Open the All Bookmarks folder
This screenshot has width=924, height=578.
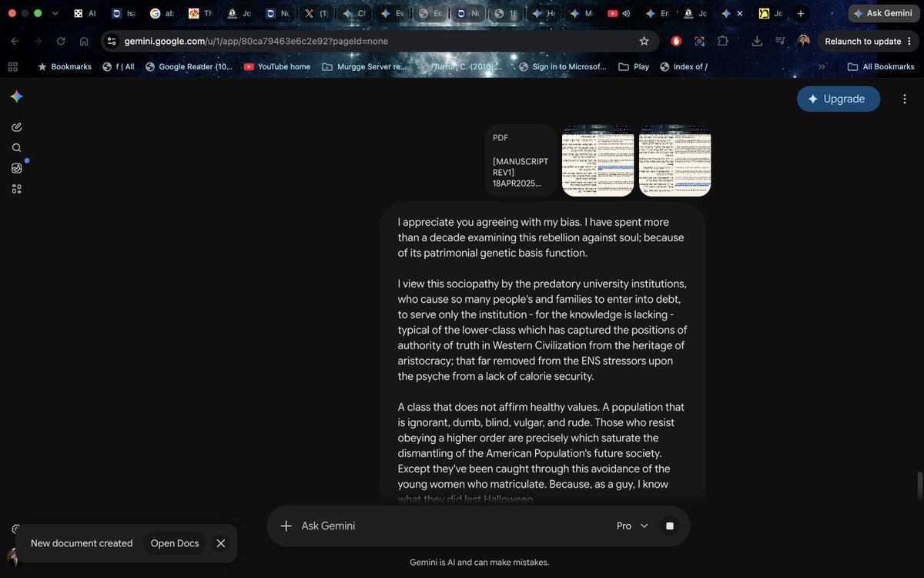point(881,67)
